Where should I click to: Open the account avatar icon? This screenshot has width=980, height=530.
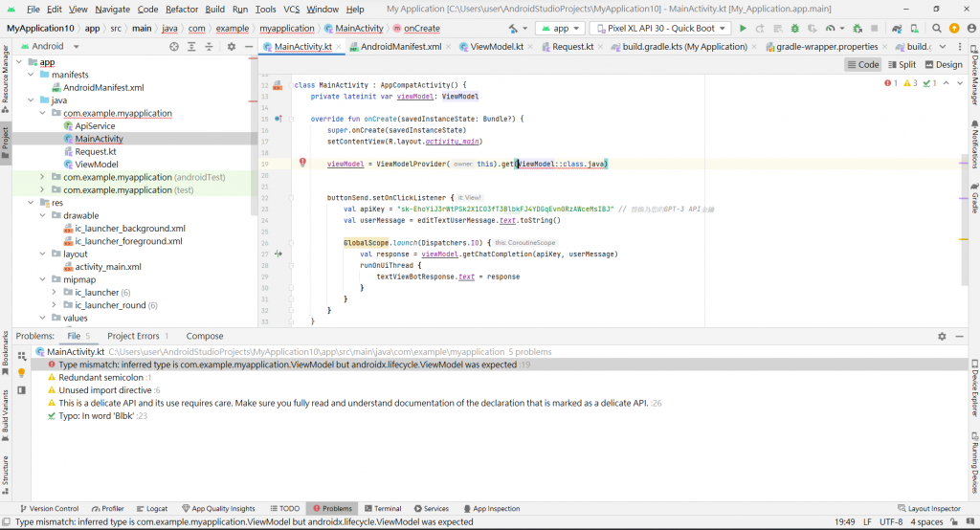click(x=971, y=28)
